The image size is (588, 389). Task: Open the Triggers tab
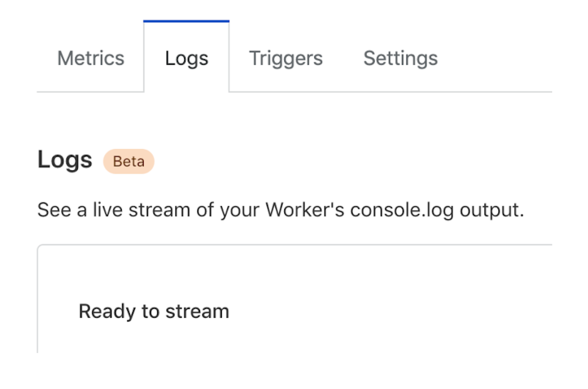[286, 58]
